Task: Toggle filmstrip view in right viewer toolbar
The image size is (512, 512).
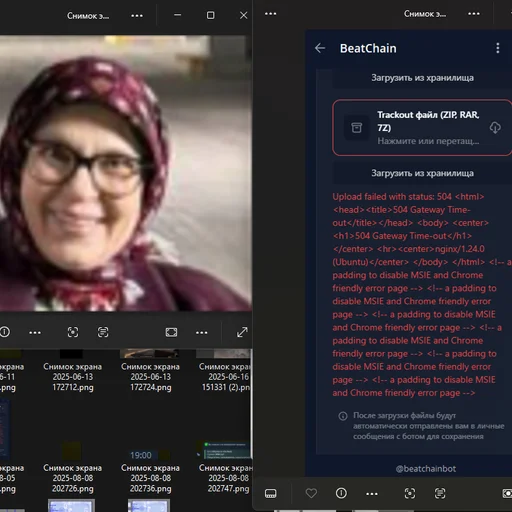Action: coord(270,493)
